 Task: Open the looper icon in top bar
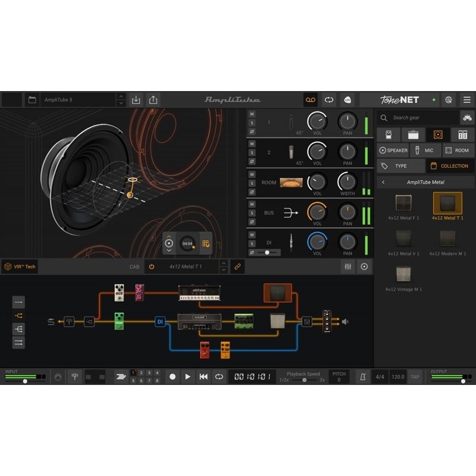329,99
